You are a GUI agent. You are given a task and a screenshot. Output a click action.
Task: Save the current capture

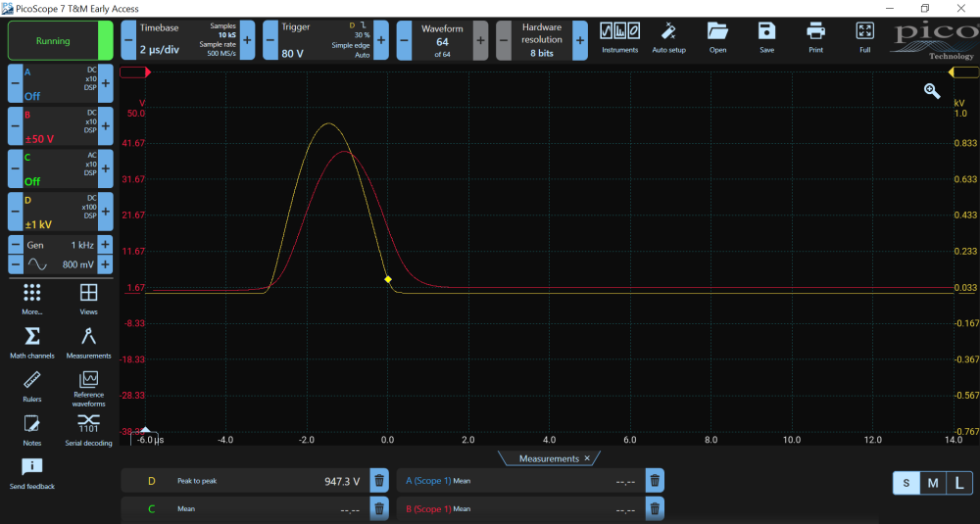pyautogui.click(x=767, y=38)
